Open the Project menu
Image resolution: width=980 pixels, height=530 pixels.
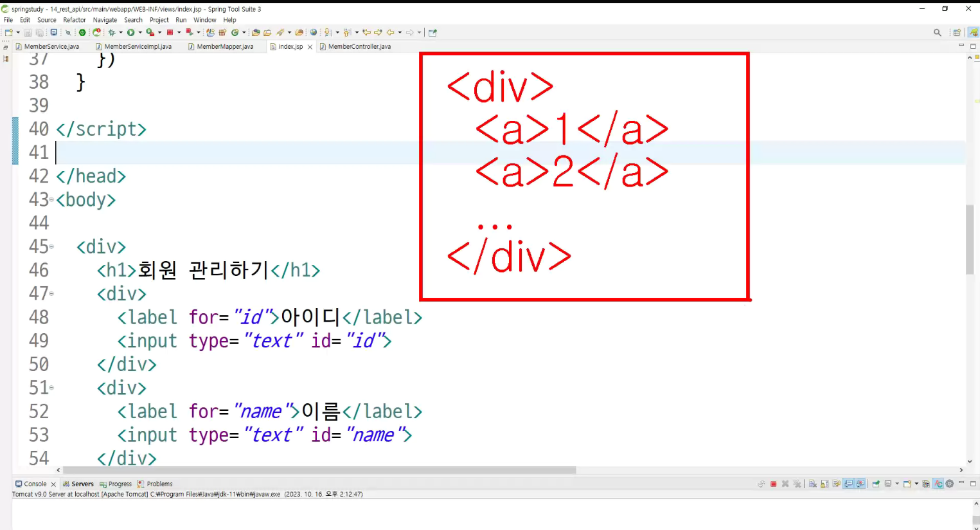159,20
